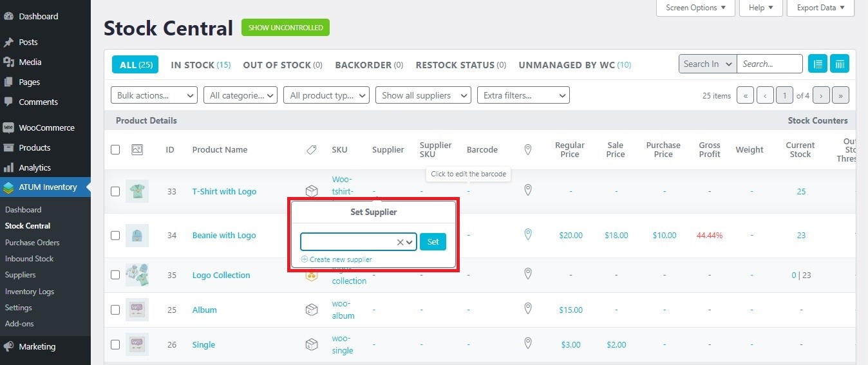Viewport: 868px width, 365px height.
Task: Open the Bulk actions dropdown
Action: 155,95
